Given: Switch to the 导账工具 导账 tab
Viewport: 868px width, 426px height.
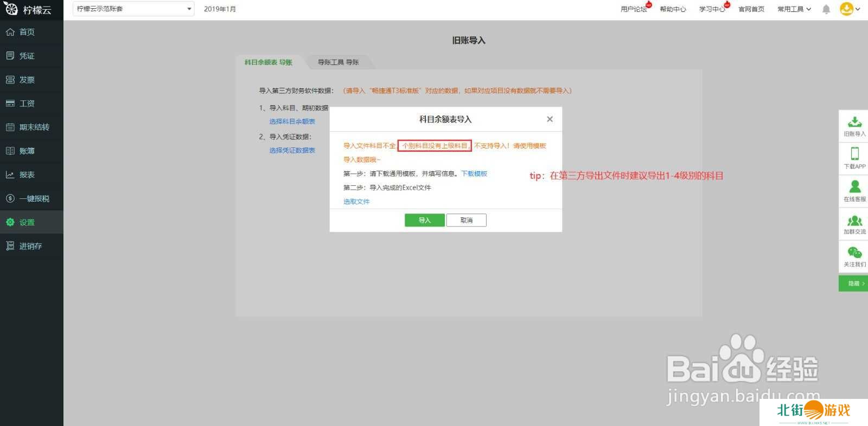Looking at the screenshot, I should pyautogui.click(x=338, y=62).
